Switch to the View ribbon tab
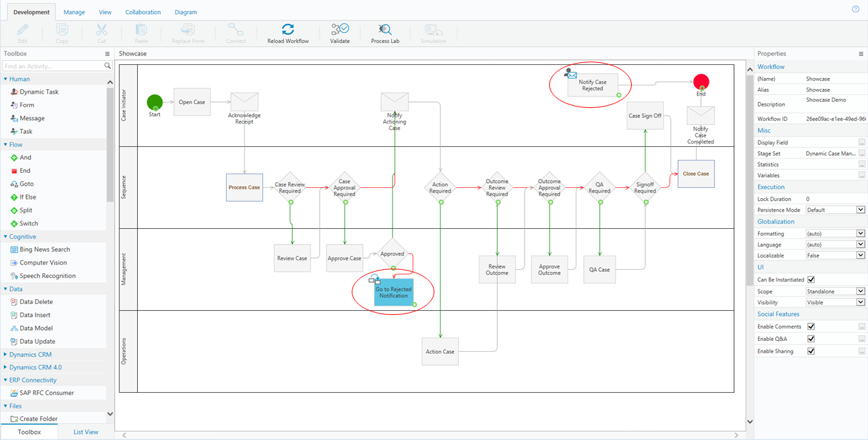The image size is (868, 440). [105, 12]
